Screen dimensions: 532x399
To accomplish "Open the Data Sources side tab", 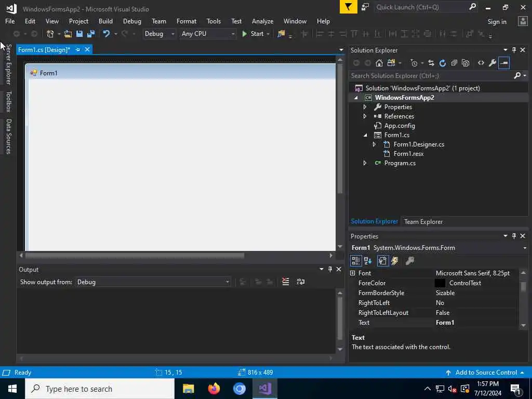I will (9, 137).
